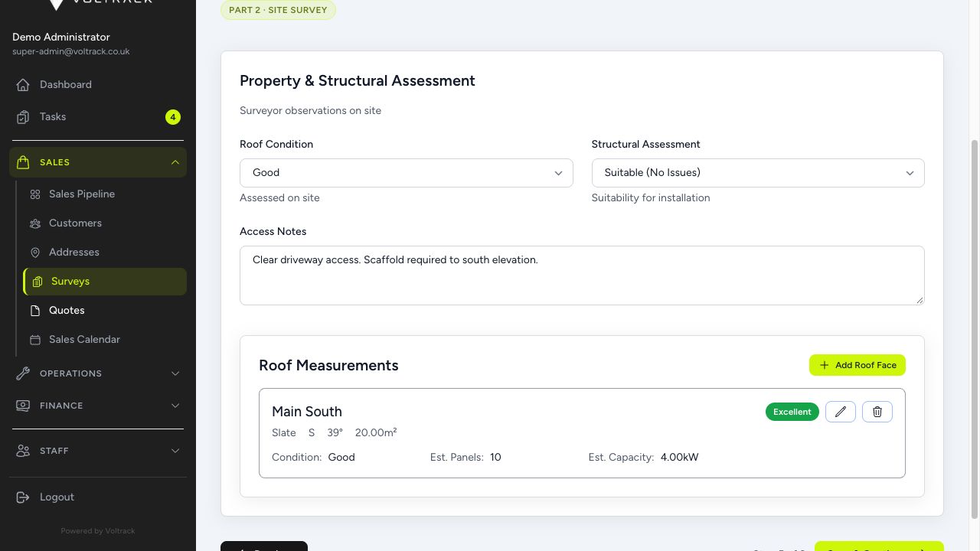Expand the Finance section chevron

click(175, 406)
